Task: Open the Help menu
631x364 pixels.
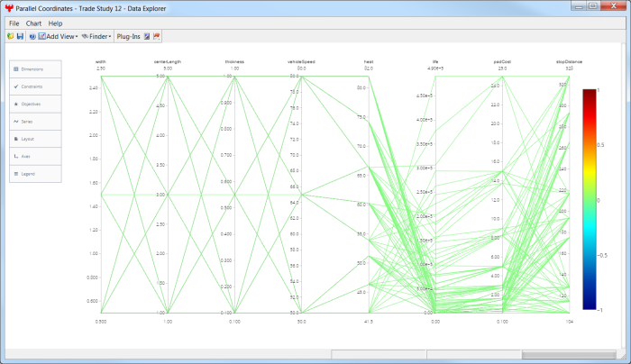Action: pyautogui.click(x=56, y=23)
